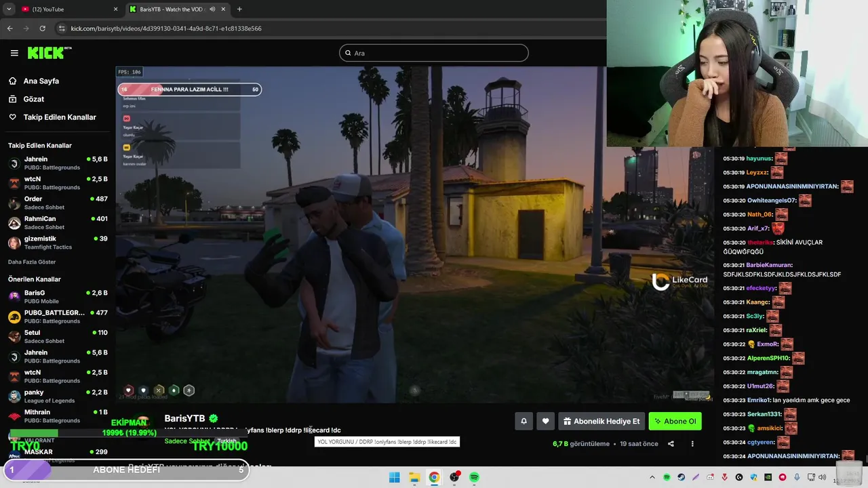Mute the tab audio speaker icon

click(x=212, y=9)
